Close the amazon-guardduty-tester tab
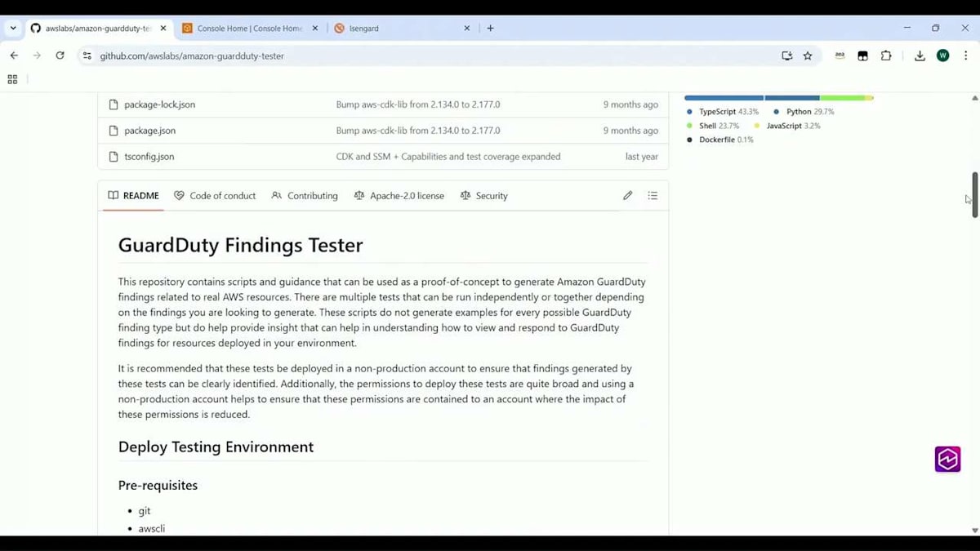Screen dimensions: 980x551 (x=163, y=28)
